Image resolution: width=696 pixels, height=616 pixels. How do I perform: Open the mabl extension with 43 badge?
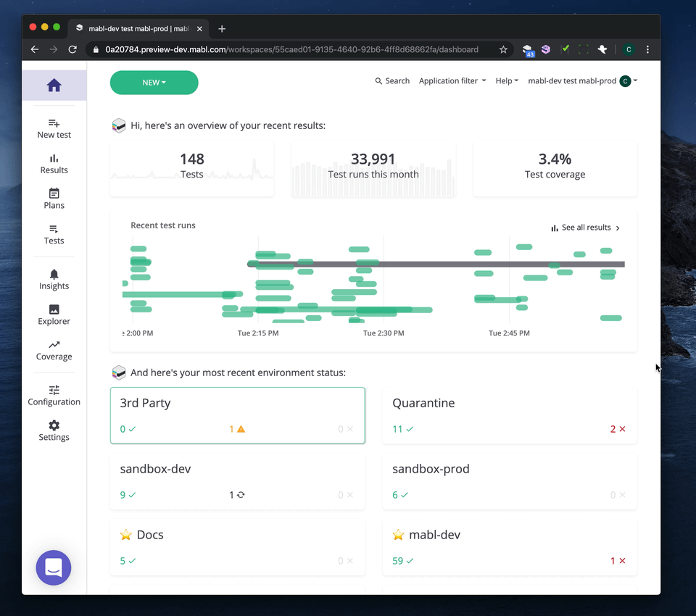click(x=528, y=51)
